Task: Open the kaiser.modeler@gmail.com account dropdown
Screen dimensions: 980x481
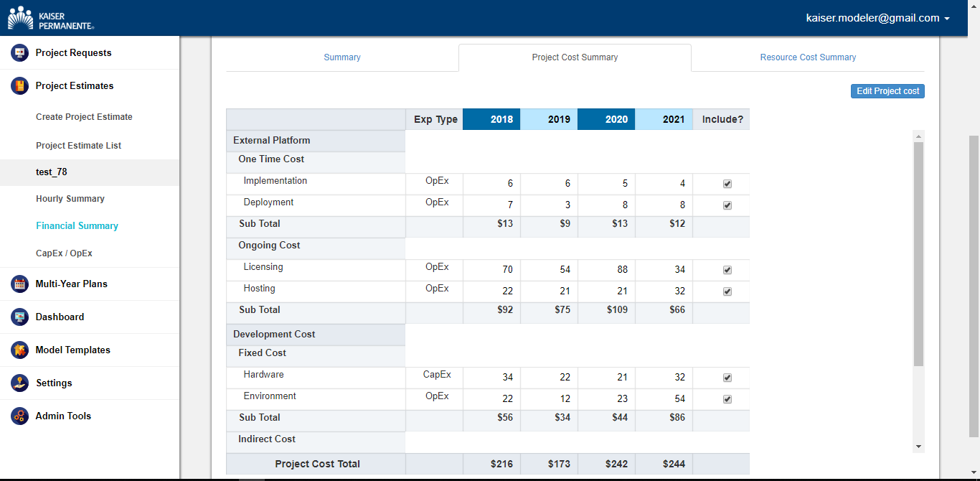Action: [x=877, y=18]
